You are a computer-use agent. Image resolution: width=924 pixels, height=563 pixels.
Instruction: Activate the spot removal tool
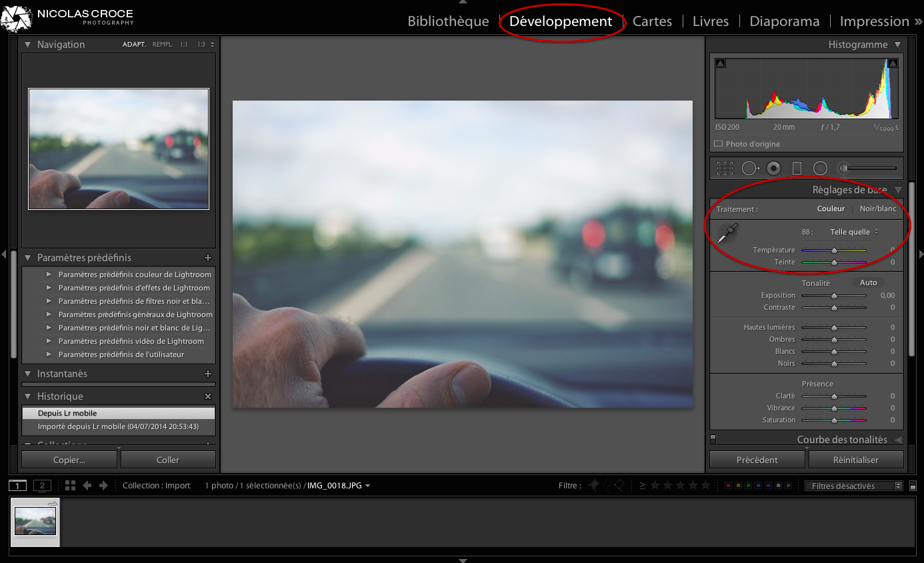[x=750, y=168]
